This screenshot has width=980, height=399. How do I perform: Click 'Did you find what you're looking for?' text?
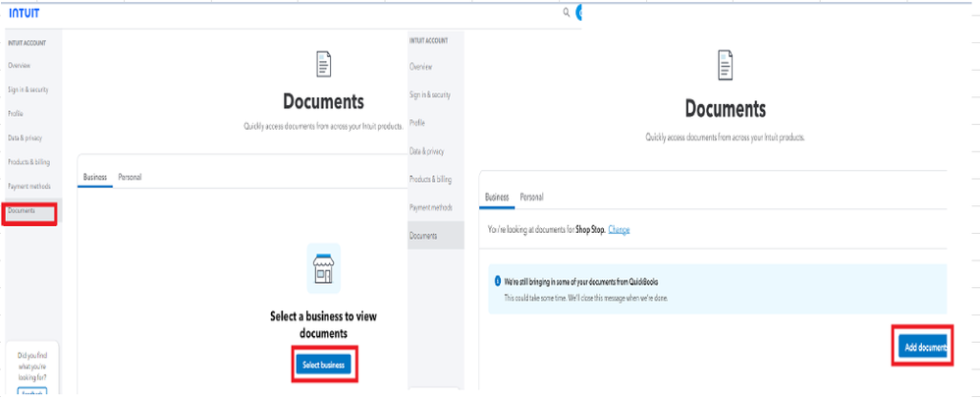[x=31, y=367]
